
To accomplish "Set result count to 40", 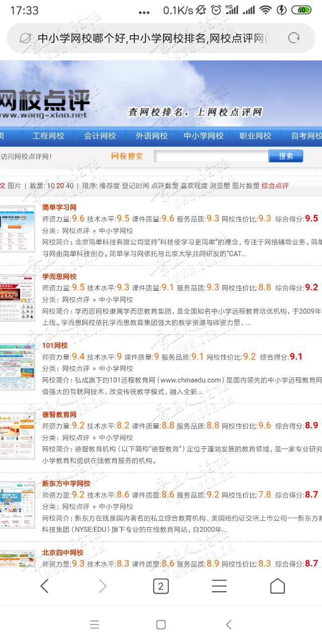I will [69, 186].
